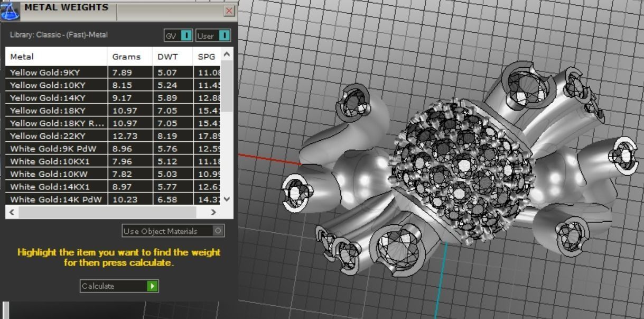
Task: Sort by the Grams column header
Action: 130,57
